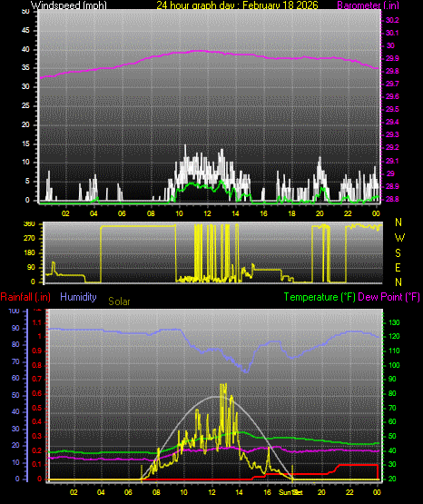Click the 22 hour tick on bottom chart
Screen dimensions: 423x504
coord(349,492)
